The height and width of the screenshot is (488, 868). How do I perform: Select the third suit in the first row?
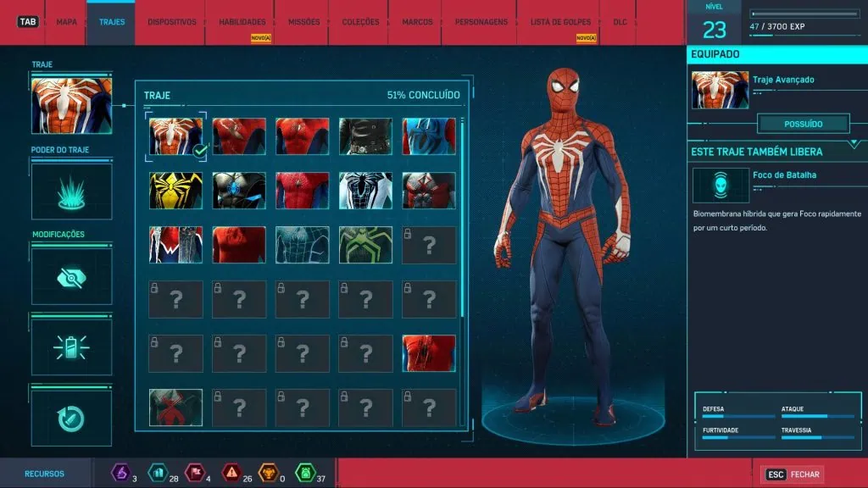(x=303, y=136)
